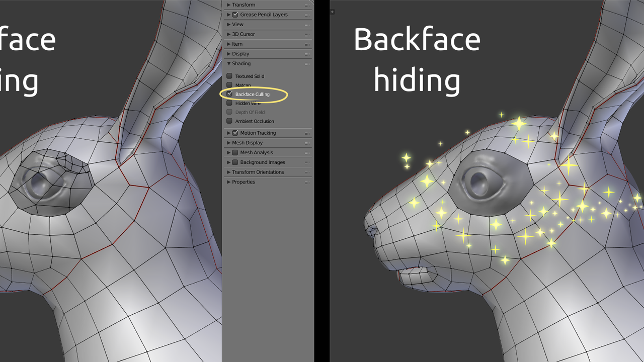Disable the Backface Culling checkbox
Image resolution: width=644 pixels, height=362 pixels.
(x=230, y=94)
